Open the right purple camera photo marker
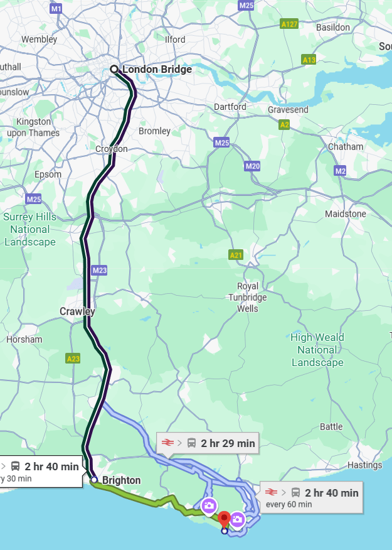The height and width of the screenshot is (550, 392). pyautogui.click(x=238, y=519)
